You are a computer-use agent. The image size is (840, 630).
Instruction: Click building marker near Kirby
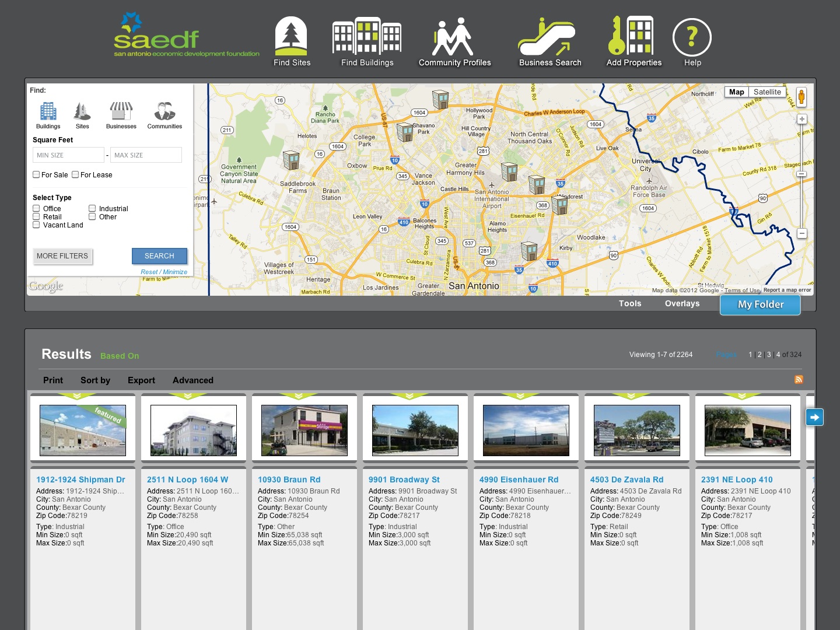click(529, 251)
